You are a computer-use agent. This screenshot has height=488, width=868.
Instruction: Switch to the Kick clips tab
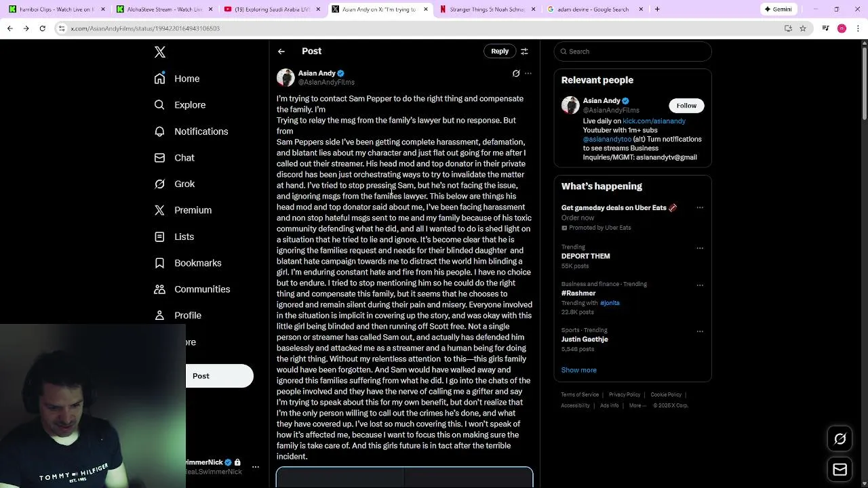tap(56, 9)
